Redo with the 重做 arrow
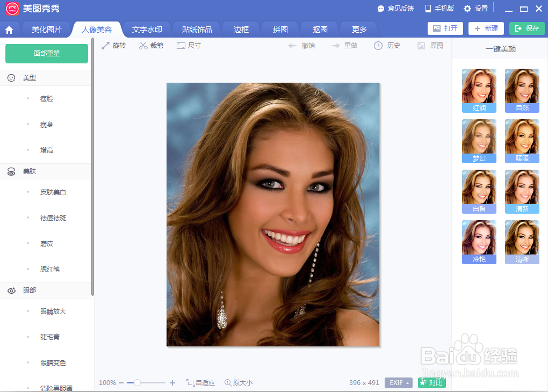The image size is (548, 392). click(x=344, y=46)
